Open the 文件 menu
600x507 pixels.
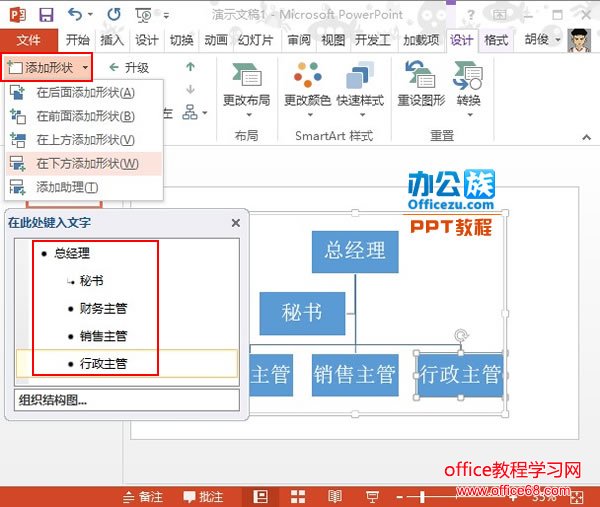pyautogui.click(x=29, y=40)
